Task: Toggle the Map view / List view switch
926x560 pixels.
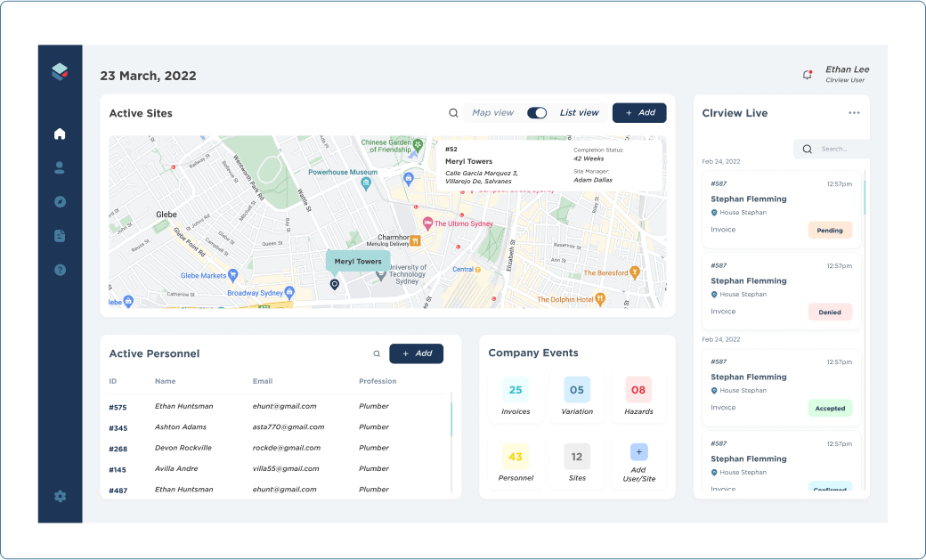Action: (537, 113)
